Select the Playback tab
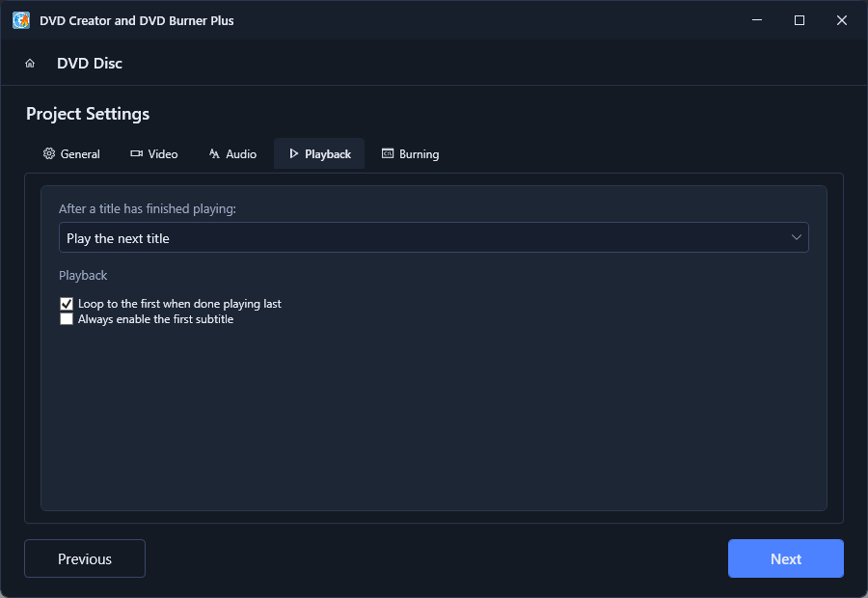 point(319,154)
